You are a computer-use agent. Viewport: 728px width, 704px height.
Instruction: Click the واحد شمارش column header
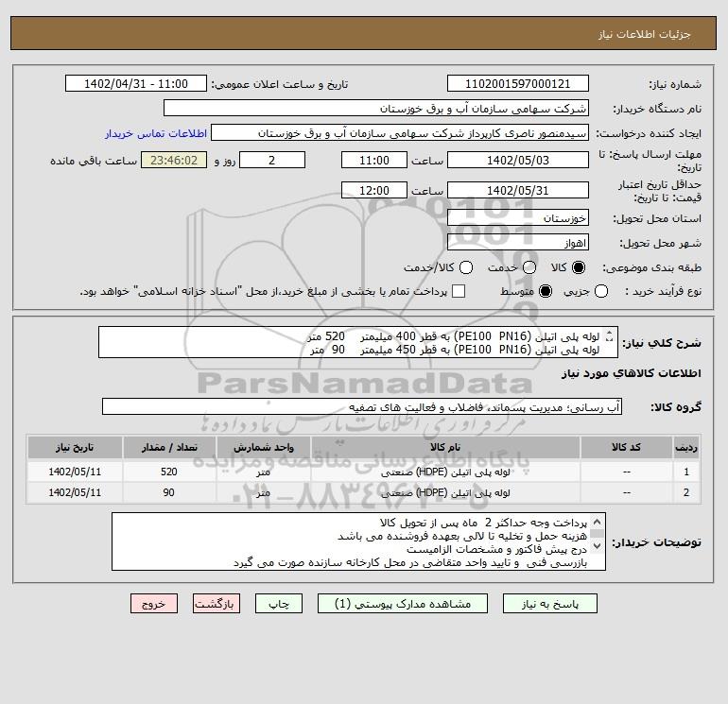point(263,447)
